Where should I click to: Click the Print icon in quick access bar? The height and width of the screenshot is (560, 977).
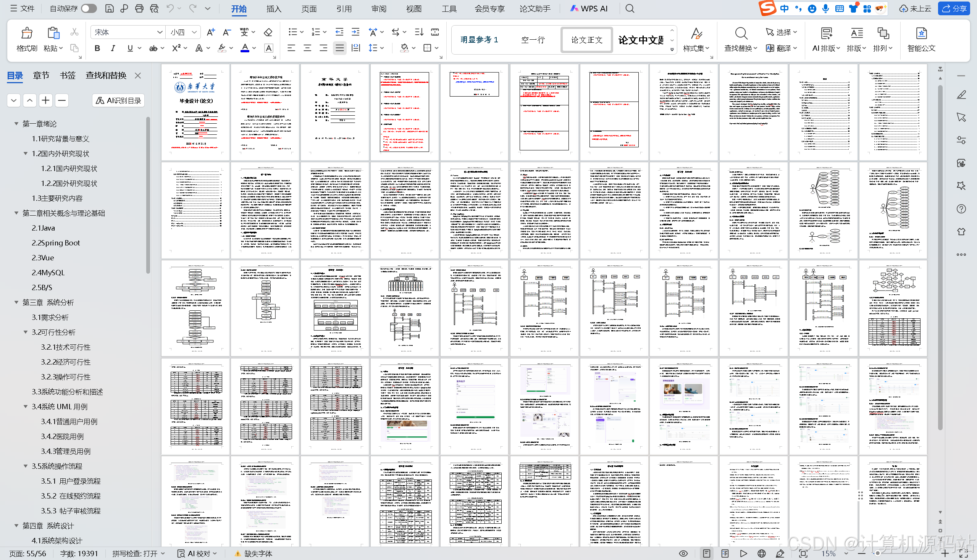pos(139,8)
